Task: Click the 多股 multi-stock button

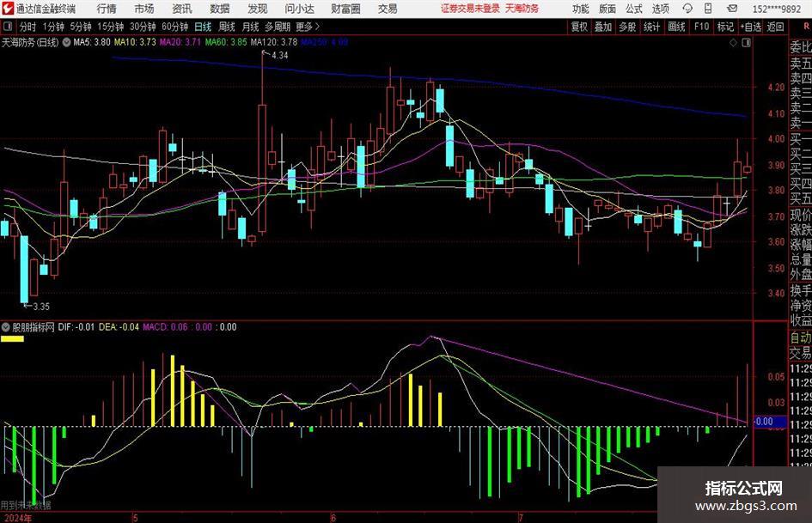Action: (627, 27)
